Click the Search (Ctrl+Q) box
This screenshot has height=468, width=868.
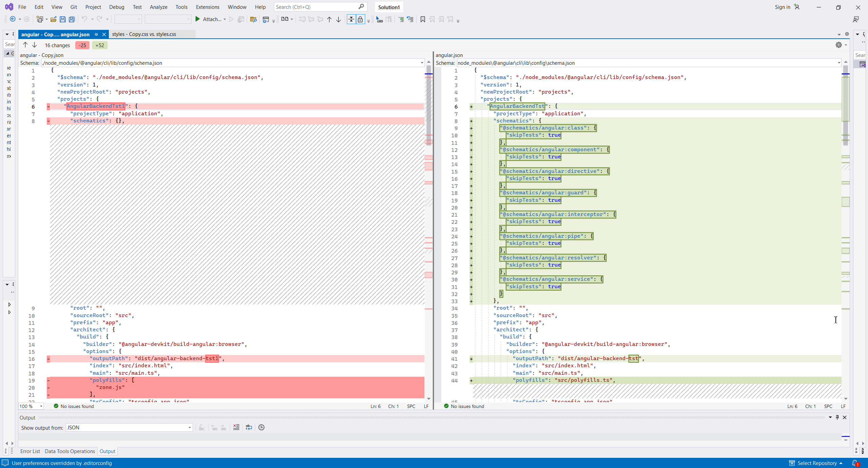click(x=315, y=7)
